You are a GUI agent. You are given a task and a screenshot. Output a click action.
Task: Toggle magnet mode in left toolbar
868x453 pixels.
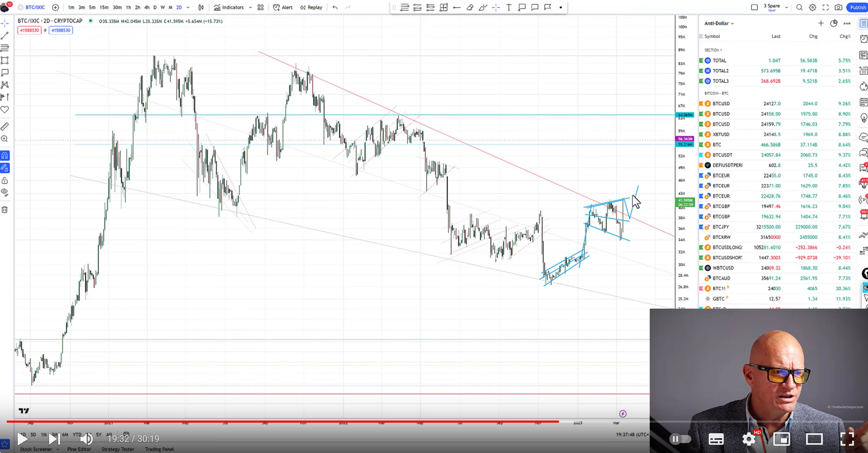5,156
